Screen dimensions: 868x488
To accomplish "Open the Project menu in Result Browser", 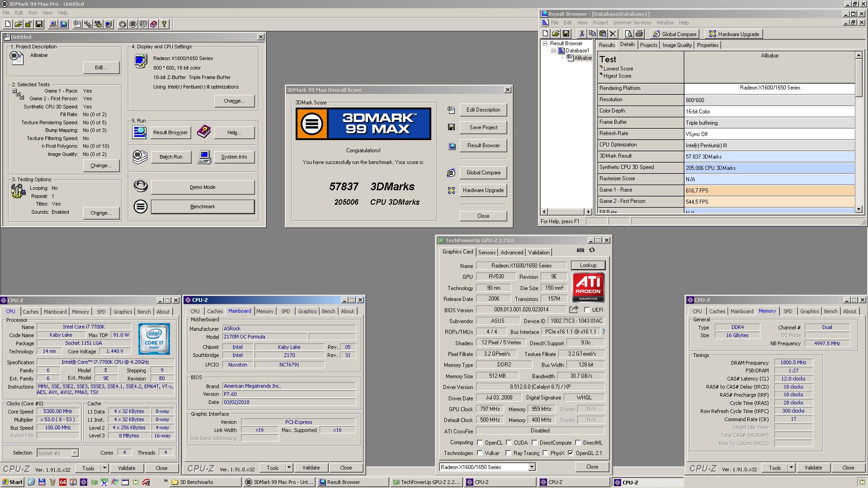I will coord(600,23).
